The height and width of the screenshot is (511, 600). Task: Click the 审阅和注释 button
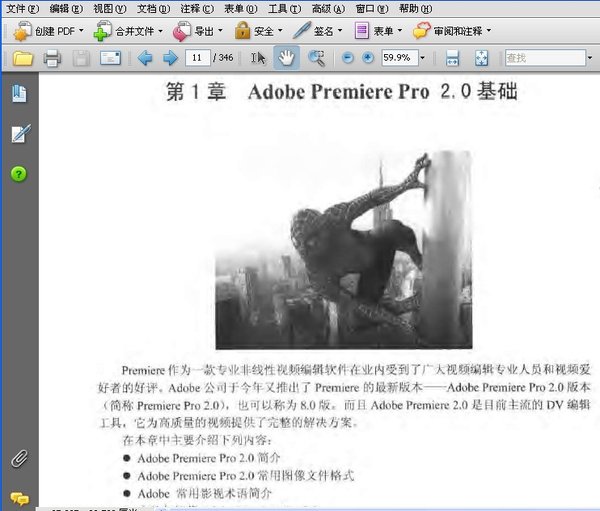(447, 31)
